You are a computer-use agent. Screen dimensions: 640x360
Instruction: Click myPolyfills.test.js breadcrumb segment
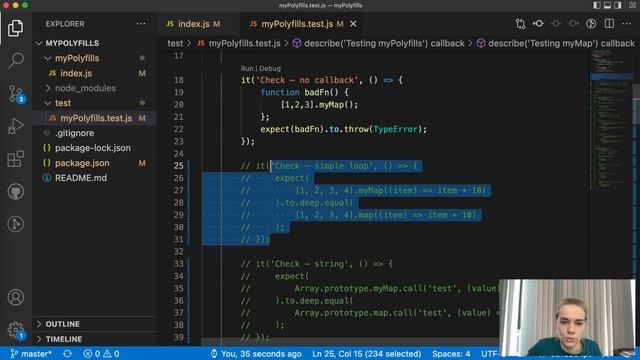240,43
